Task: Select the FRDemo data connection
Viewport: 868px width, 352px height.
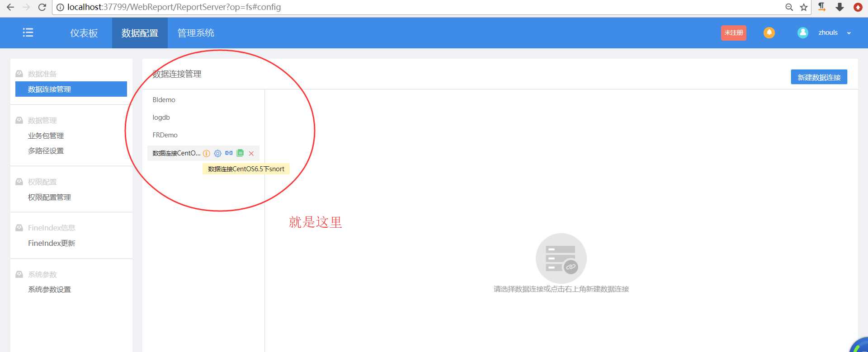Action: click(165, 135)
